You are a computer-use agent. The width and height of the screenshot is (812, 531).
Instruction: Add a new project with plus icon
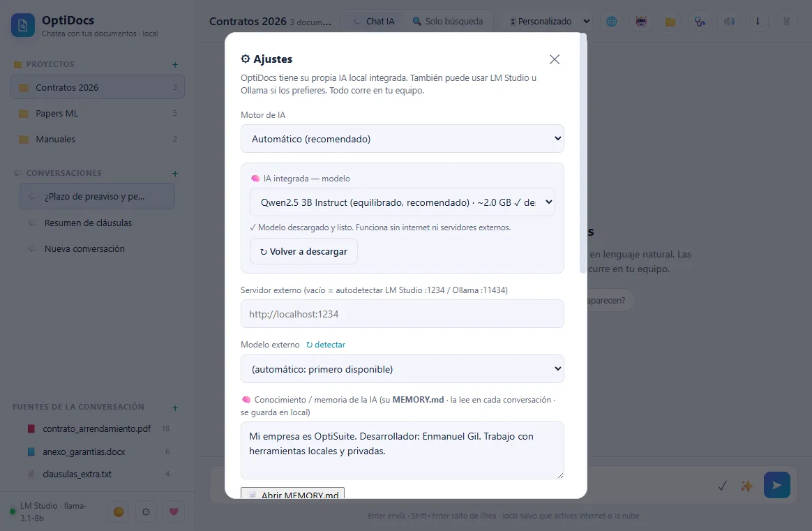coord(175,65)
